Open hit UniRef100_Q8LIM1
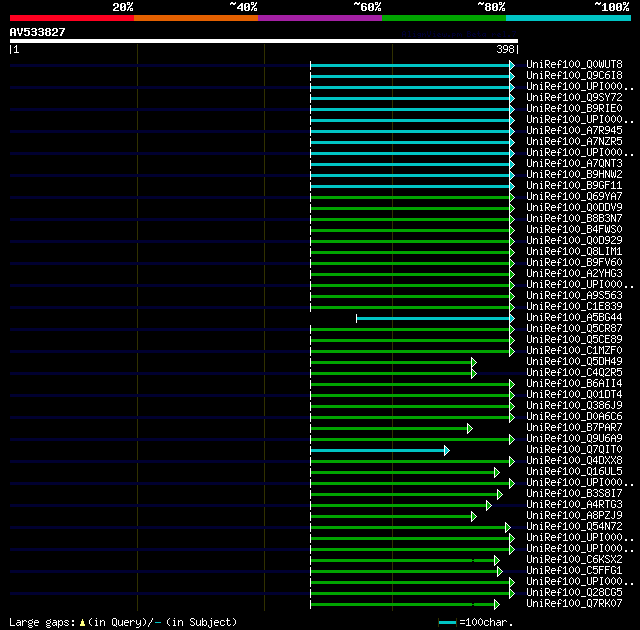 pyautogui.click(x=574, y=252)
